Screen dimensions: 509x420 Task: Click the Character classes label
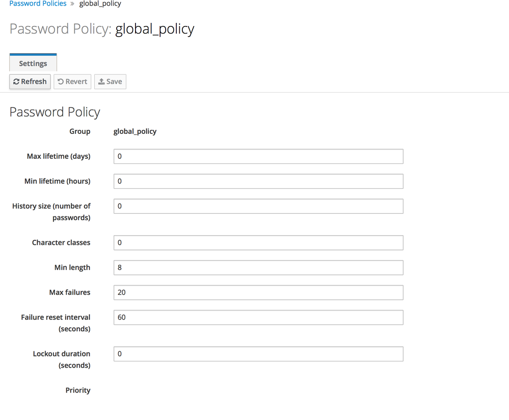coord(61,243)
